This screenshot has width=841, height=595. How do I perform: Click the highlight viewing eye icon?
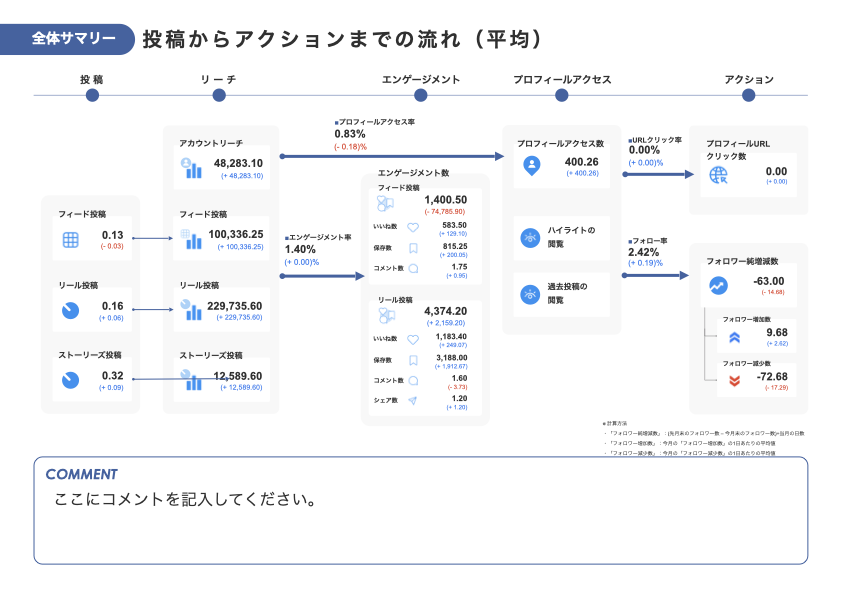point(530,237)
